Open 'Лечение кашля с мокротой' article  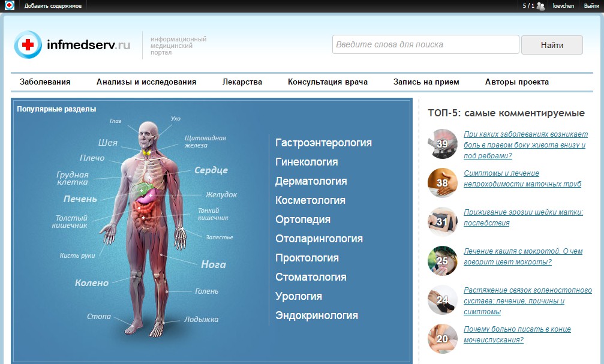pos(523,257)
